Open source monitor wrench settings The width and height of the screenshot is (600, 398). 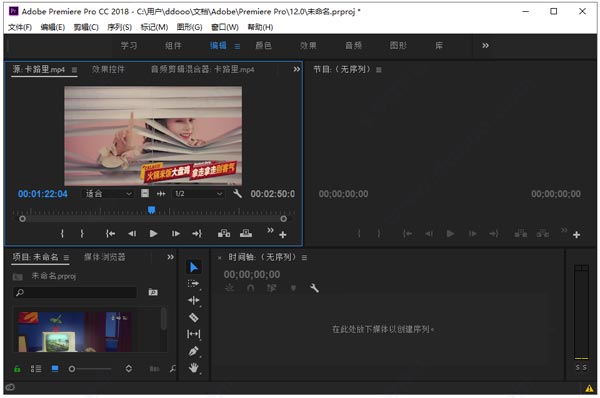(238, 194)
